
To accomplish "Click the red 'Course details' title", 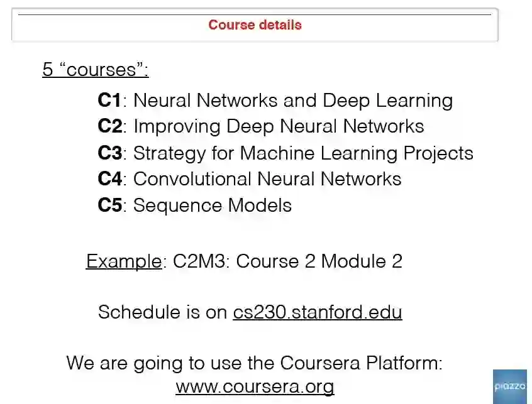I will [255, 25].
